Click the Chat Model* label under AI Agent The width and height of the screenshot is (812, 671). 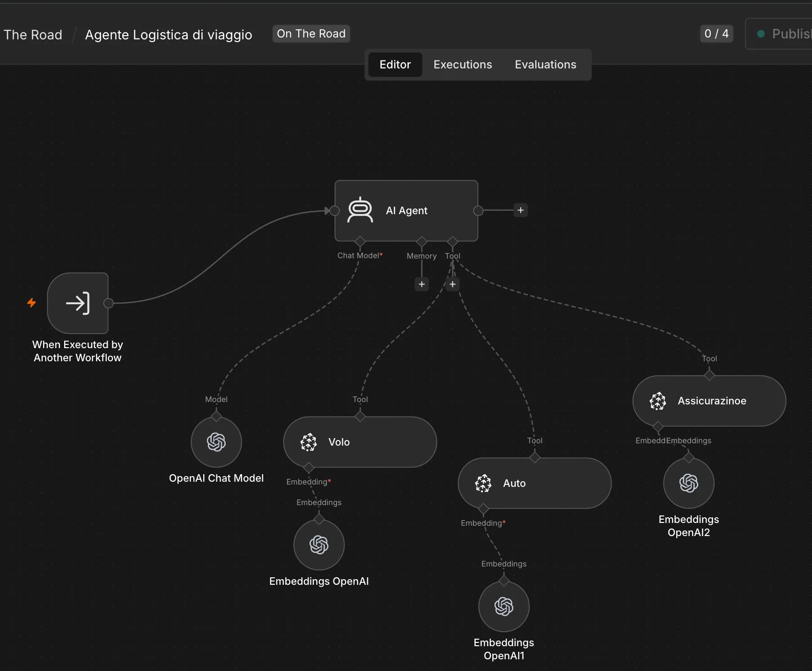(360, 255)
